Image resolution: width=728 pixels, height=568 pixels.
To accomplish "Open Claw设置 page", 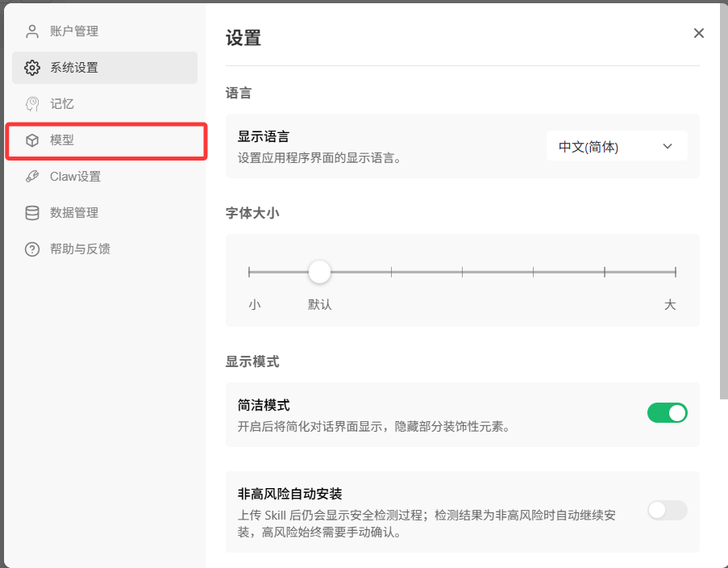I will (x=105, y=176).
